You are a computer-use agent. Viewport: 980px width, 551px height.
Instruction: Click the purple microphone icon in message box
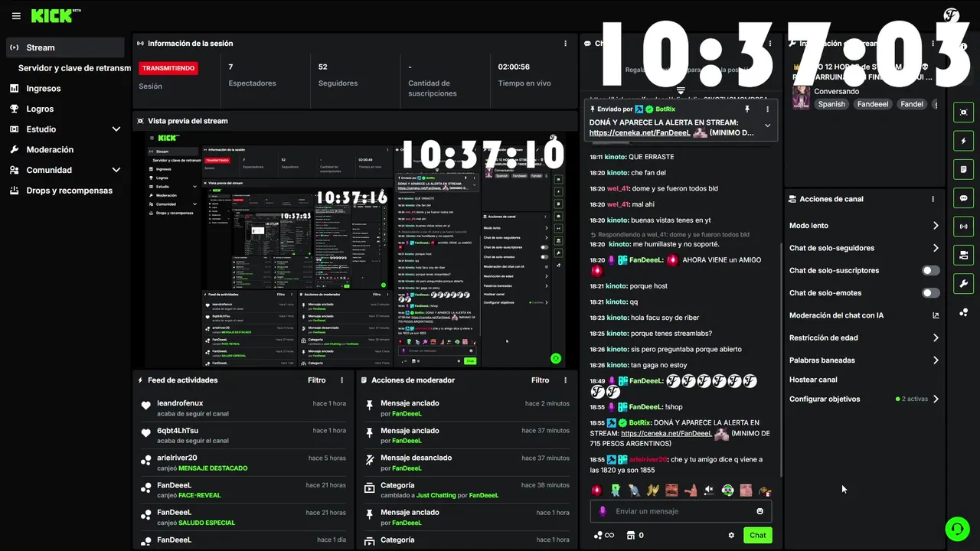pos(603,511)
